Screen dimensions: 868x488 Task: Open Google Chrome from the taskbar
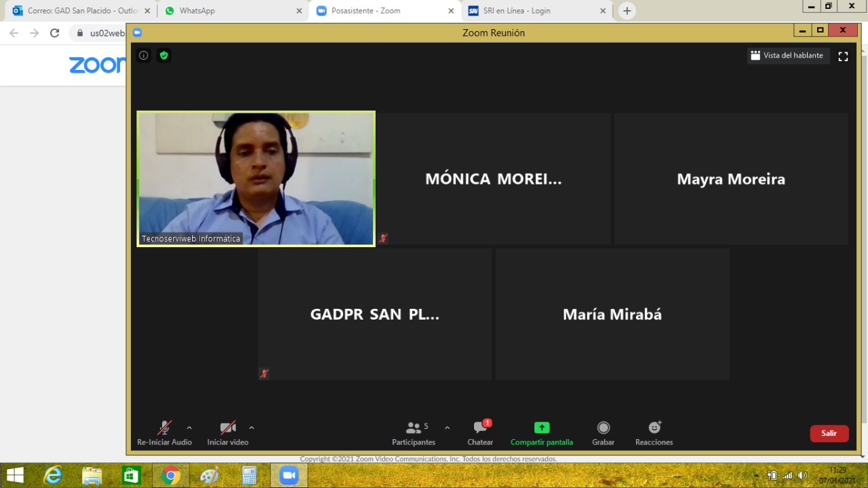[x=170, y=475]
